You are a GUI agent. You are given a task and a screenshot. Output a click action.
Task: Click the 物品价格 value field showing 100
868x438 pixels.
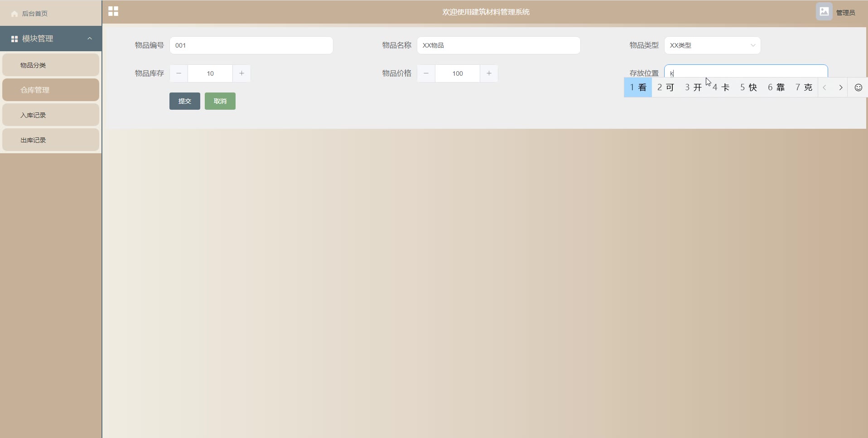coord(458,73)
